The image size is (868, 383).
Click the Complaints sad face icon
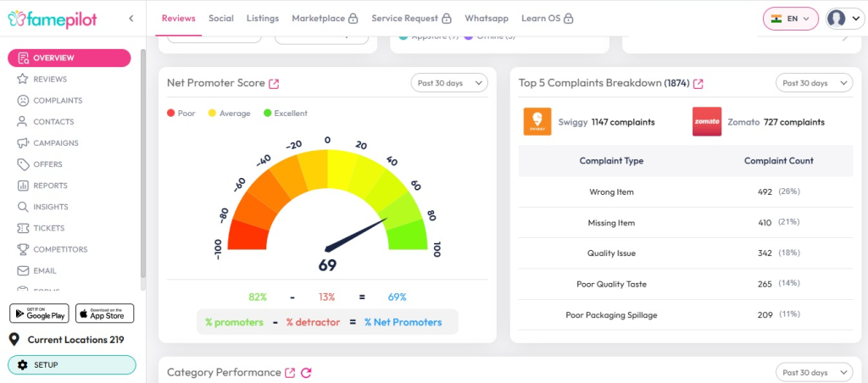(x=23, y=101)
